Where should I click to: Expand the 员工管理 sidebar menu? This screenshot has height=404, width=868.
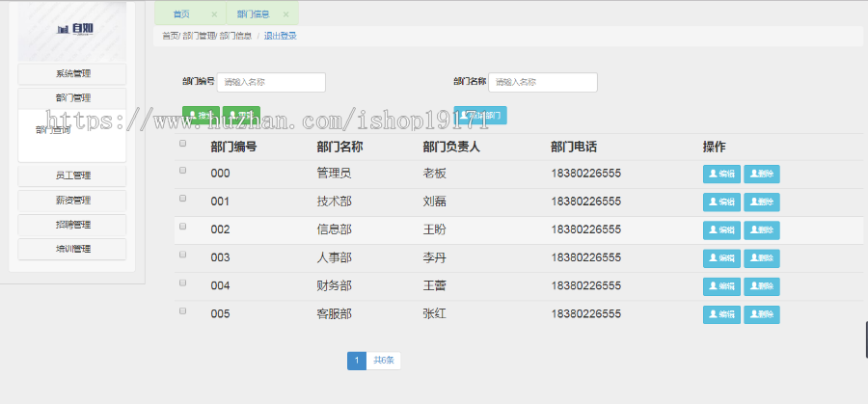(x=72, y=175)
